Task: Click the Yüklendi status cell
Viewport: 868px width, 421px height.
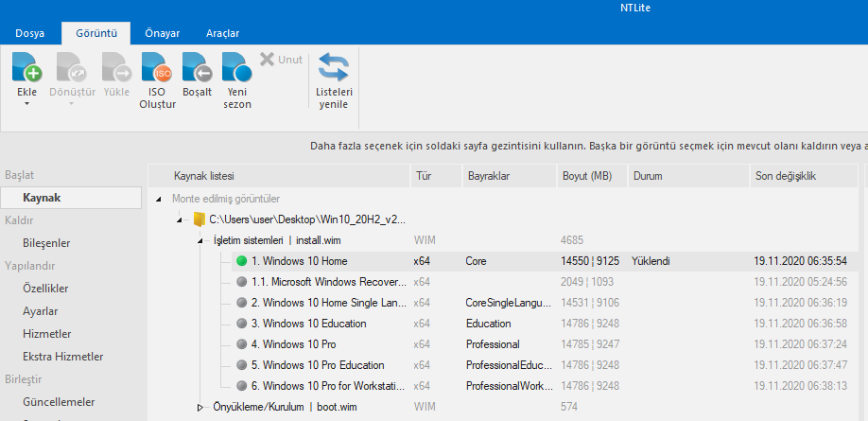Action: tap(651, 261)
